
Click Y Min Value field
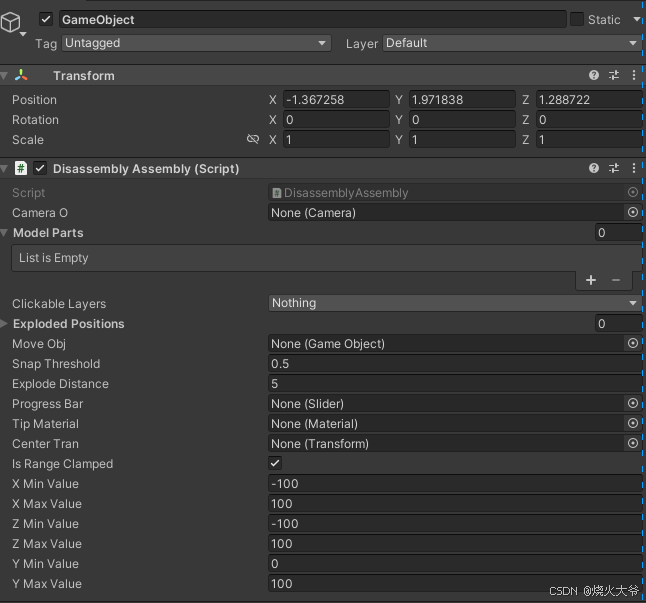click(455, 563)
